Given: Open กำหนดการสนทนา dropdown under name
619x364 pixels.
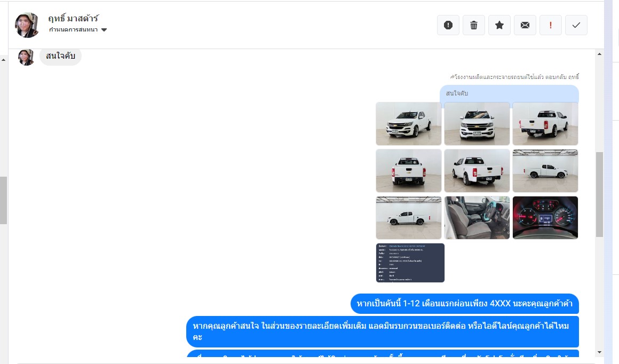Looking at the screenshot, I should (78, 29).
